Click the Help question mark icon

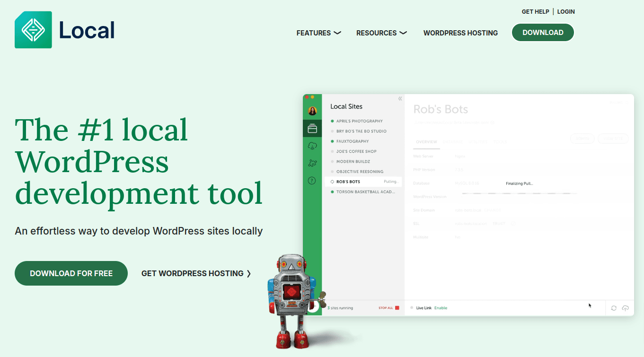312,180
